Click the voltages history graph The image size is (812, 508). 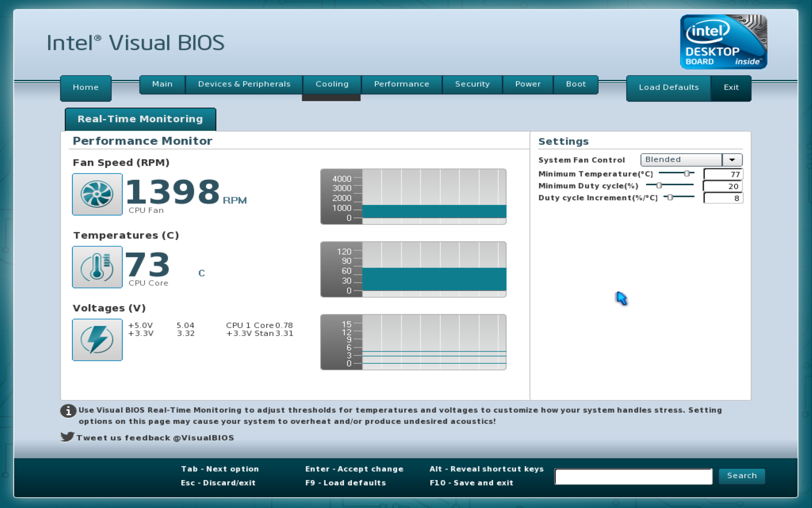(413, 342)
